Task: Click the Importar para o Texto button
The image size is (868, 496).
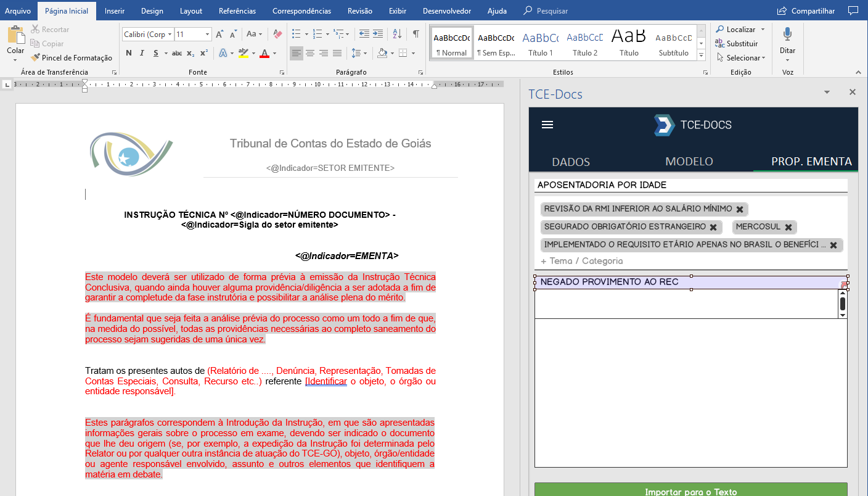Action: pyautogui.click(x=690, y=490)
